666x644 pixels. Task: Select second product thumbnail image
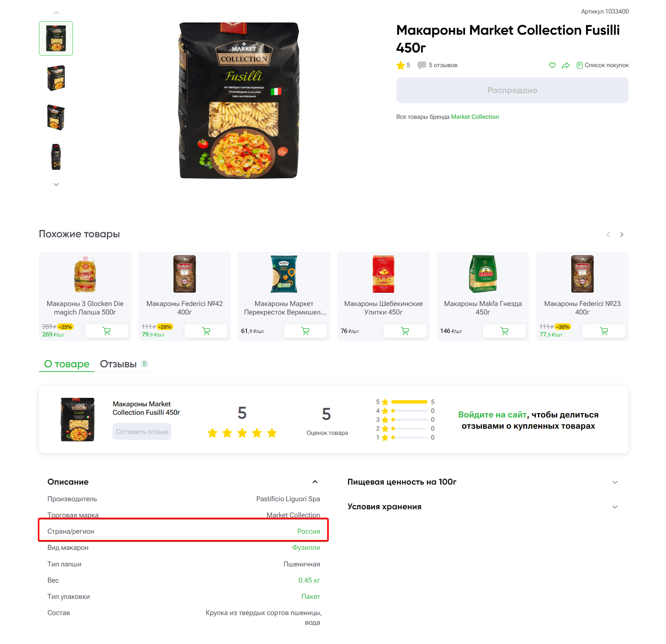pyautogui.click(x=56, y=78)
